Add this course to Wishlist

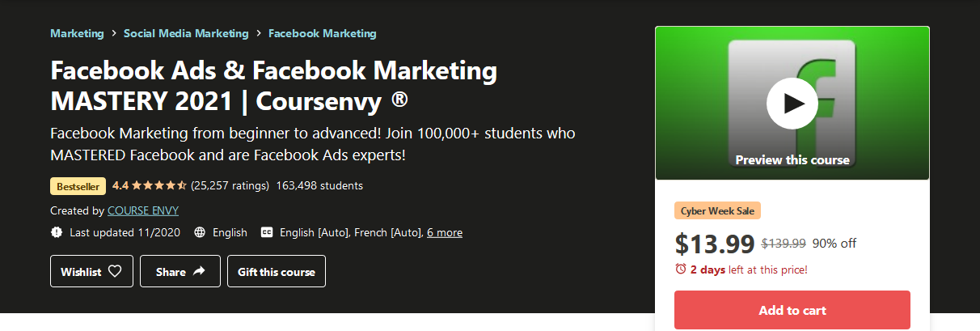91,271
